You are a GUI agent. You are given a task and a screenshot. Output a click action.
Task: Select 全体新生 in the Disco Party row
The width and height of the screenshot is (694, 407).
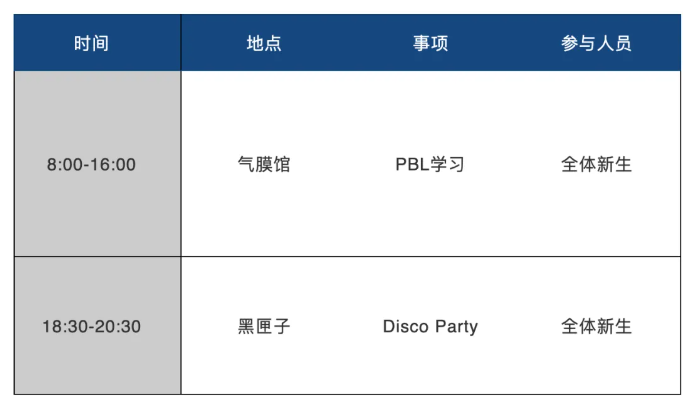pyautogui.click(x=596, y=327)
